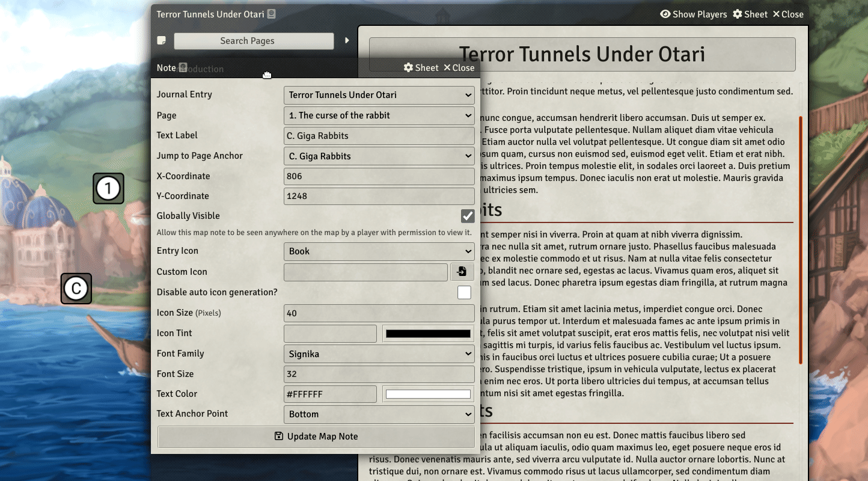Image resolution: width=868 pixels, height=481 pixels.
Task: Click the journal Sheet gear in header
Action: (738, 14)
